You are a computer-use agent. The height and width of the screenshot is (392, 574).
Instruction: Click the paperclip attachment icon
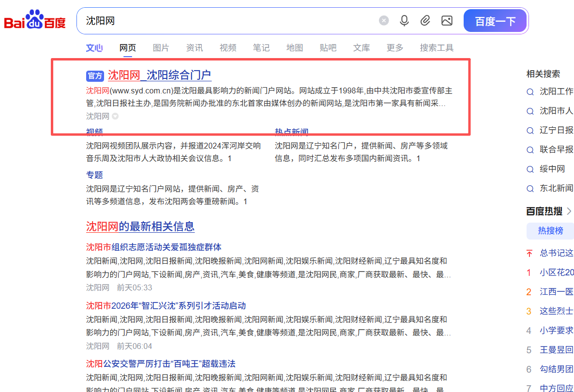[x=425, y=20]
